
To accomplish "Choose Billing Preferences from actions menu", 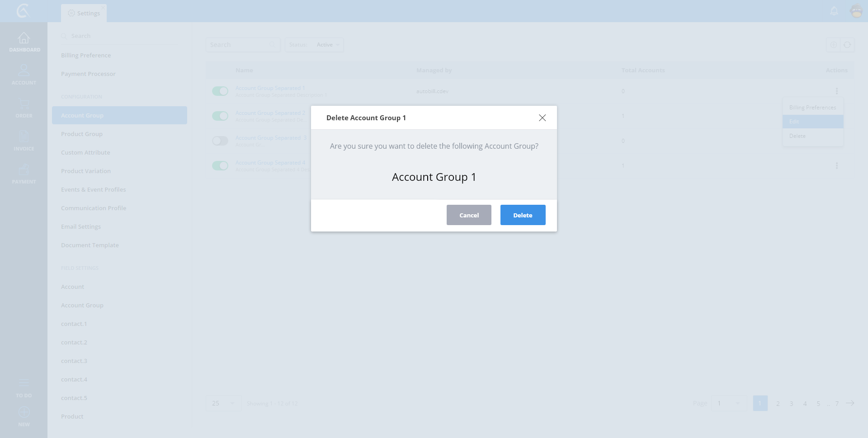I will (812, 108).
